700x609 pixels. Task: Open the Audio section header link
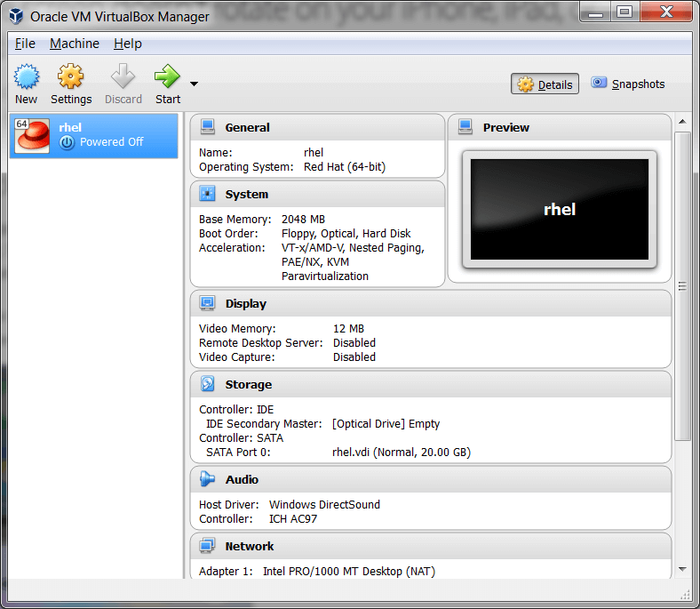[242, 479]
